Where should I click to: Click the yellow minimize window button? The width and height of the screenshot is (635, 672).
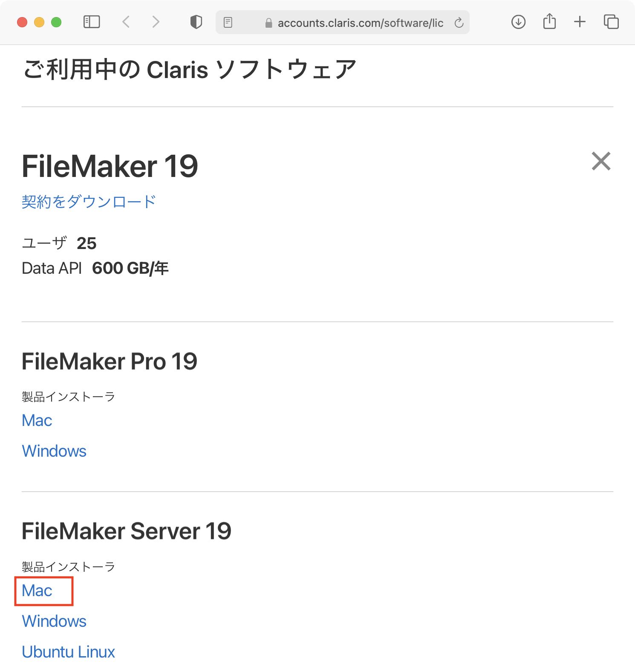click(x=39, y=22)
